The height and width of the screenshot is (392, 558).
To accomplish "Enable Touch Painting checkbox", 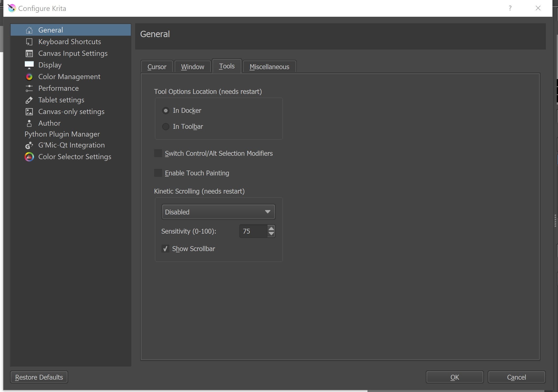I will tap(158, 173).
